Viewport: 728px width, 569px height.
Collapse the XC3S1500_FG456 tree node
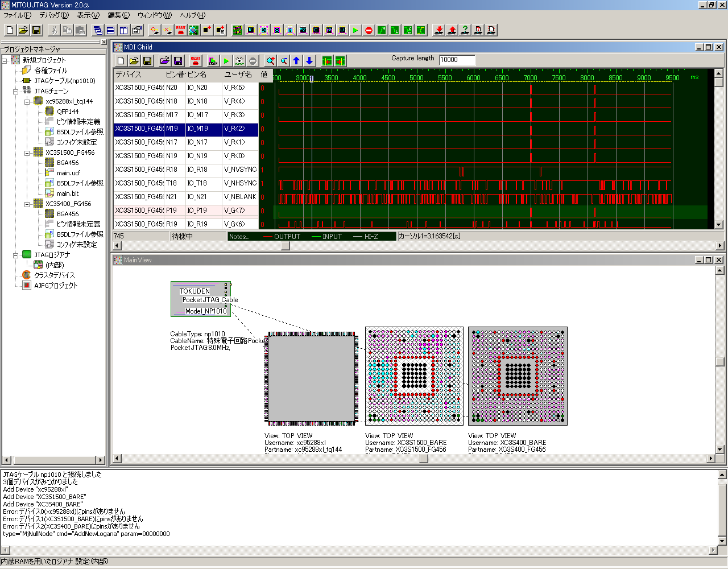click(x=27, y=152)
